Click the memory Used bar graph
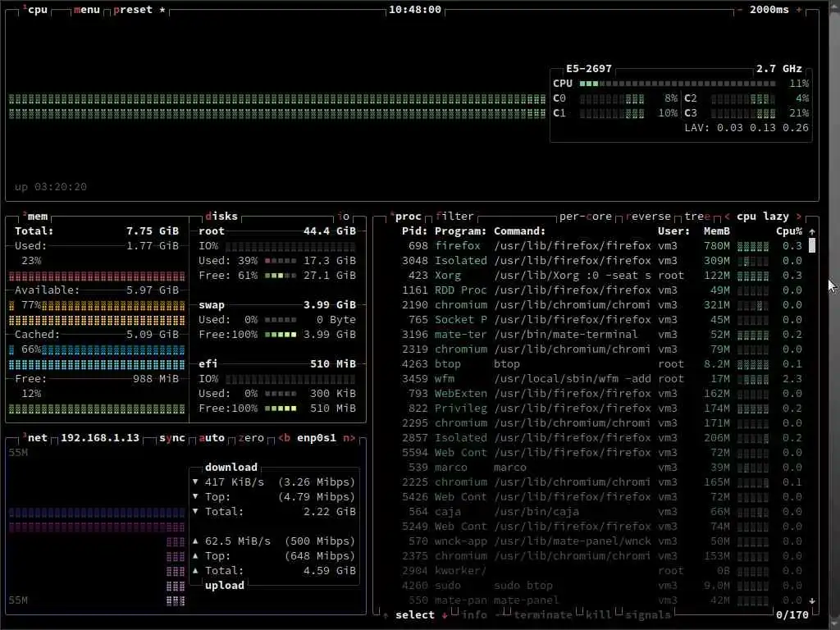The width and height of the screenshot is (840, 630). pos(97,276)
